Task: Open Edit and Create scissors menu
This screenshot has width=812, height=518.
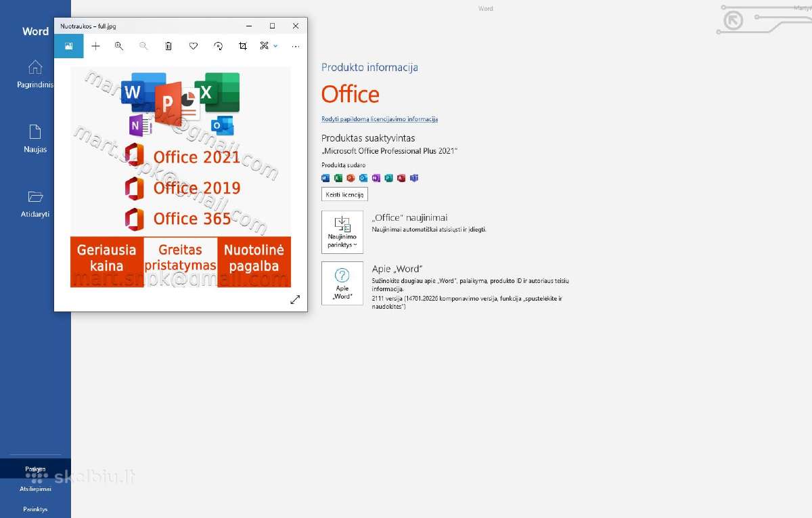Action: (269, 46)
